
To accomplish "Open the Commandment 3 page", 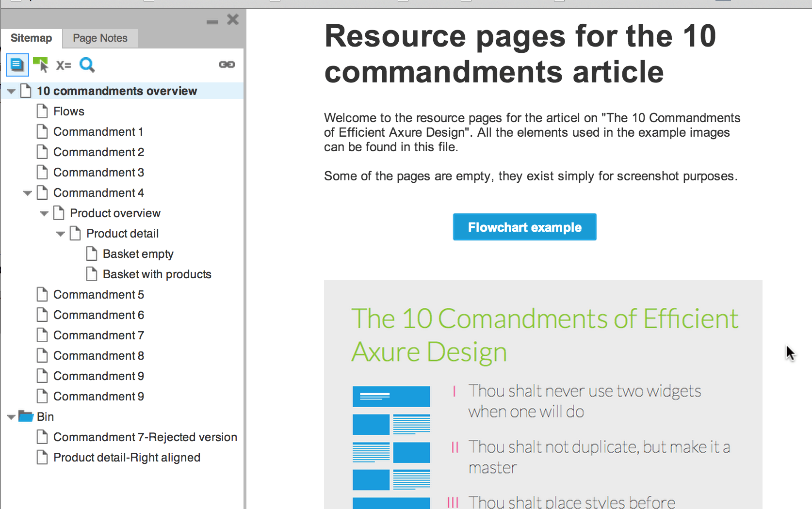I will (98, 173).
